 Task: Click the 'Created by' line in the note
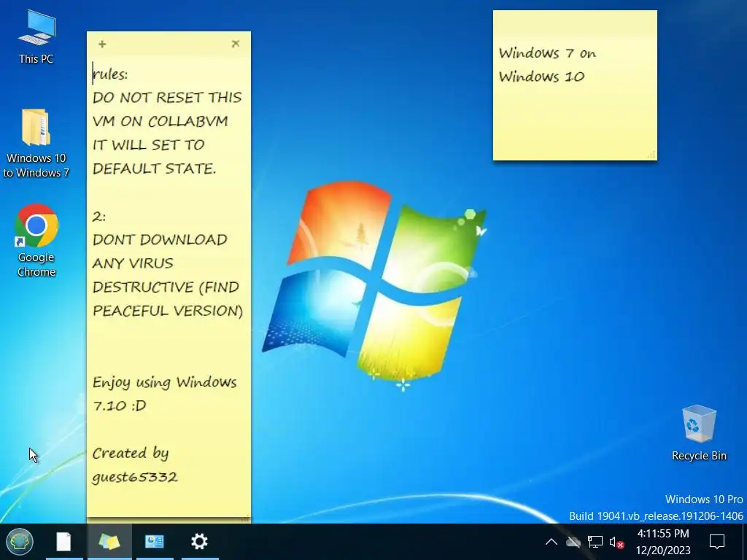(x=131, y=454)
